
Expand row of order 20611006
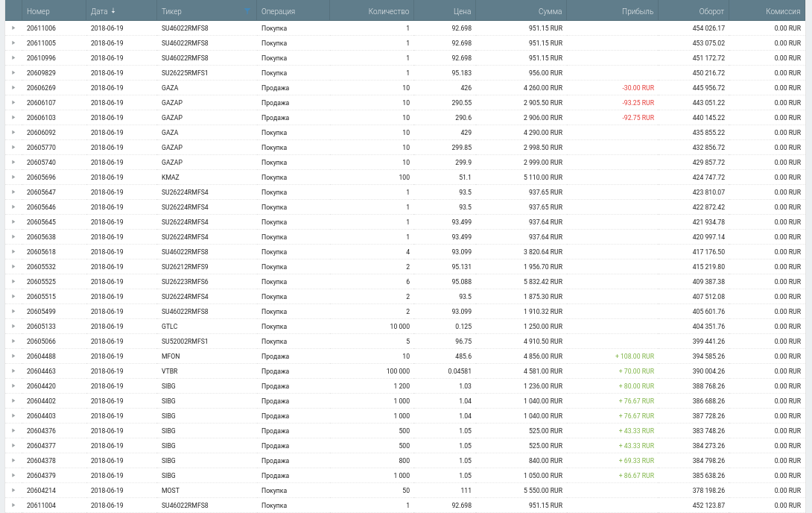(13, 28)
